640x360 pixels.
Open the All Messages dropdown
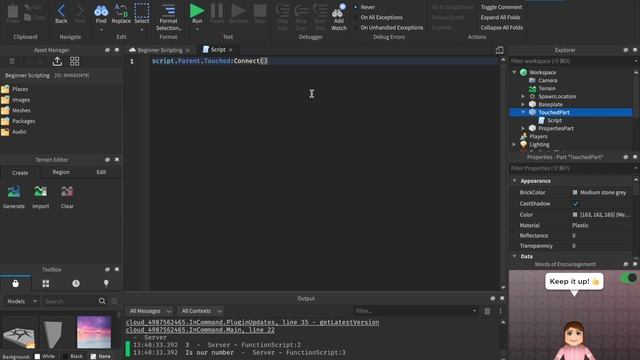pyautogui.click(x=149, y=311)
